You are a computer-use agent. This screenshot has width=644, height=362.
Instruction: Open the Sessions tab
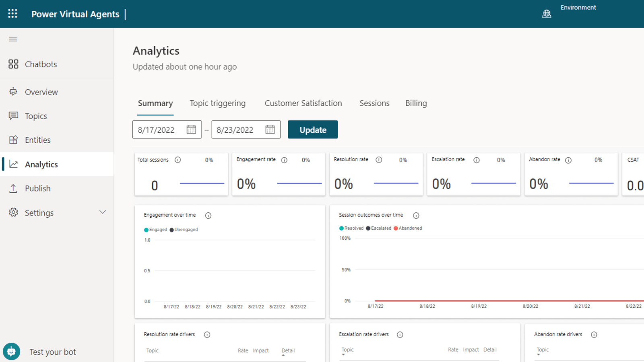click(374, 103)
